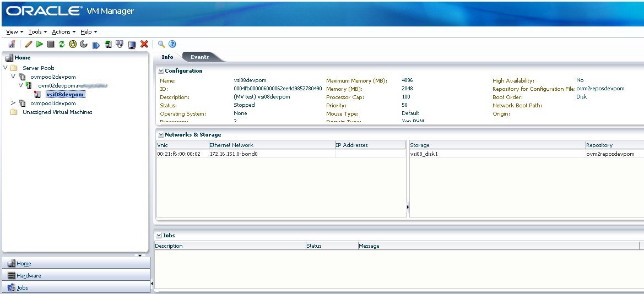Expand the ovmpool1devpom tree node
This screenshot has height=294, width=644.
pos(13,103)
